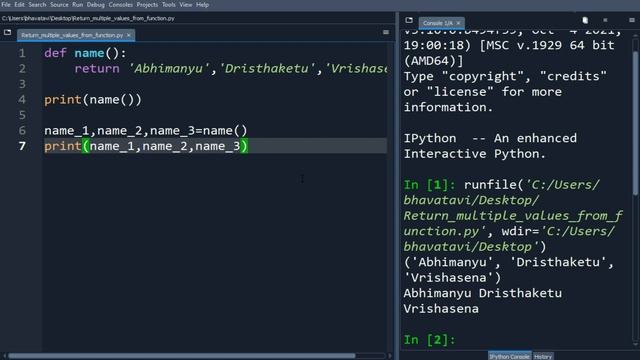Viewport: 640px width, 360px height.
Task: Click line number 4 in the gutter
Action: pyautogui.click(x=22, y=100)
